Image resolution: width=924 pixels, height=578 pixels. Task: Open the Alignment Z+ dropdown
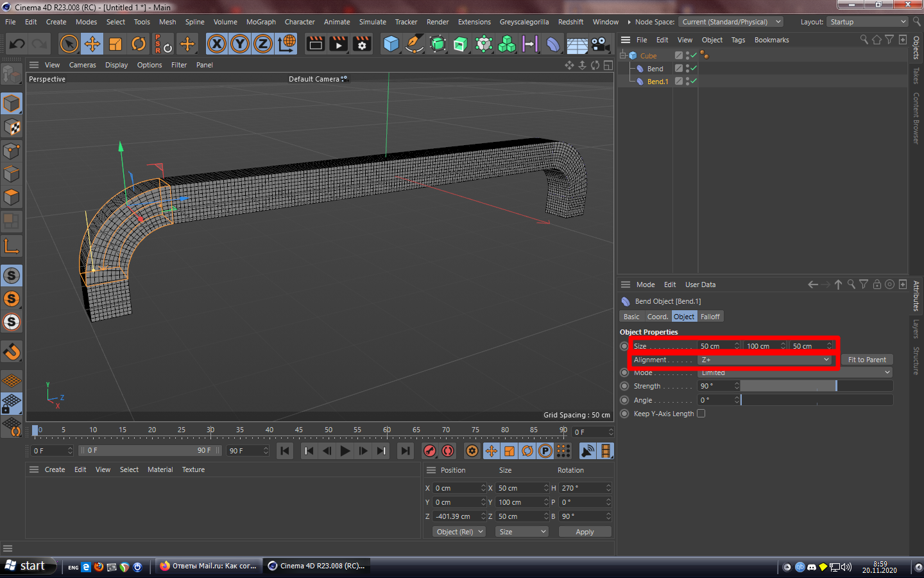pos(765,360)
